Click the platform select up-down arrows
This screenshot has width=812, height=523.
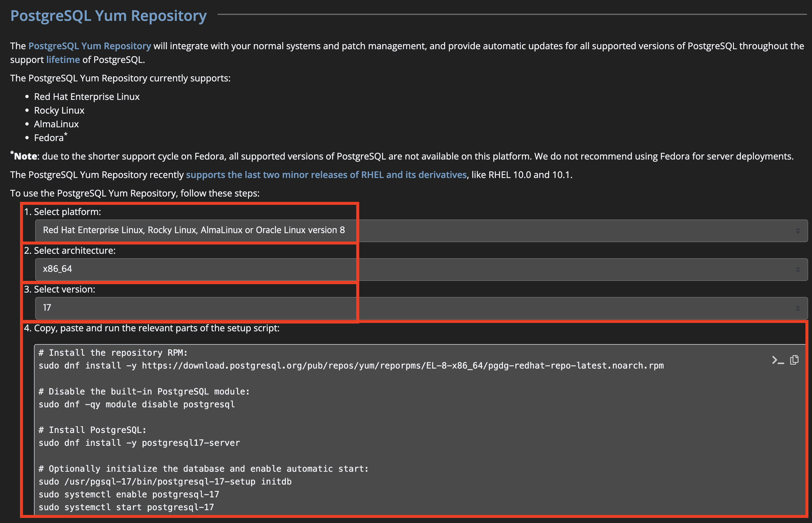[x=797, y=231]
